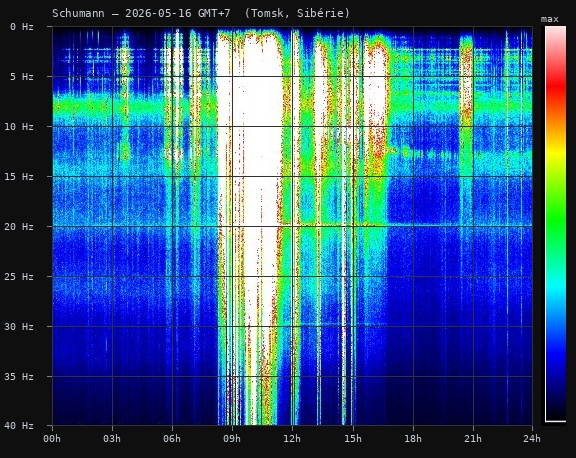
Task: Click the '5 Hz' frequency axis label
Action: (22, 77)
